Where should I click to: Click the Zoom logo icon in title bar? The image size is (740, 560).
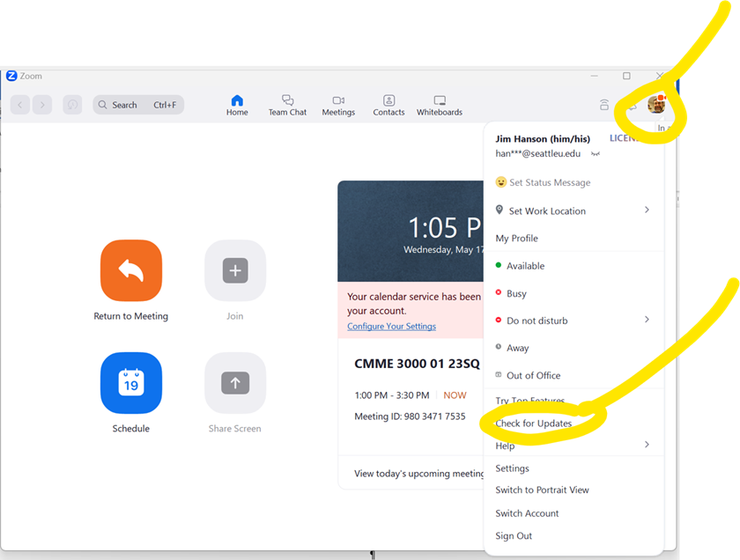coord(11,76)
